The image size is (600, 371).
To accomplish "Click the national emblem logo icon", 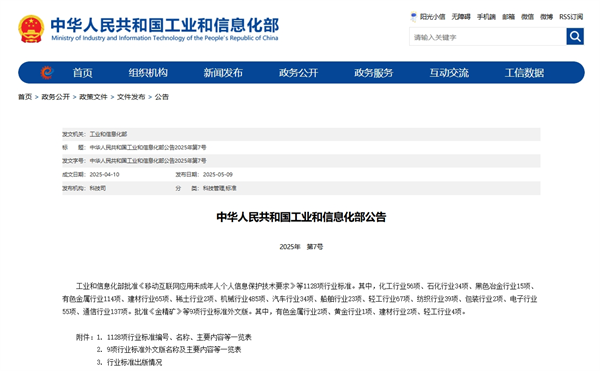I will pos(31,29).
